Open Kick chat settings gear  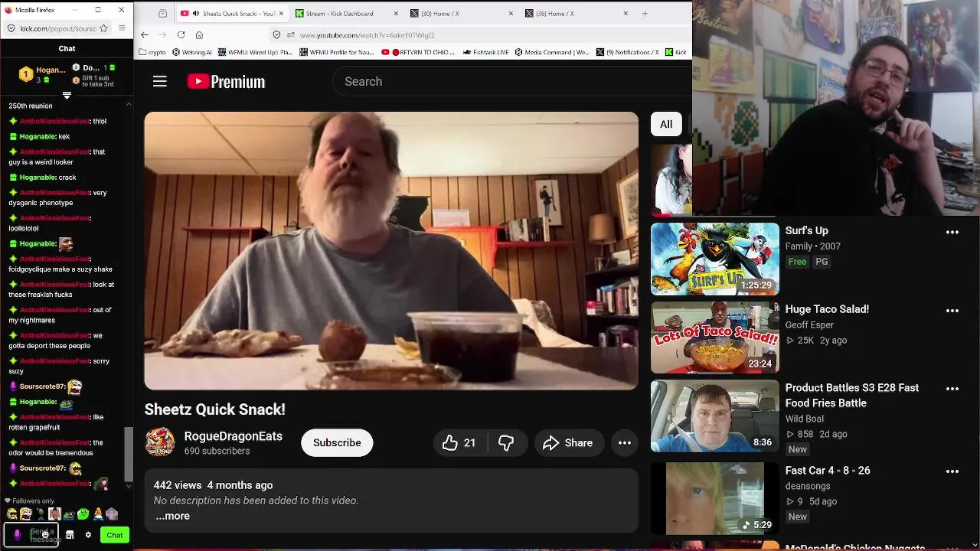coord(88,535)
